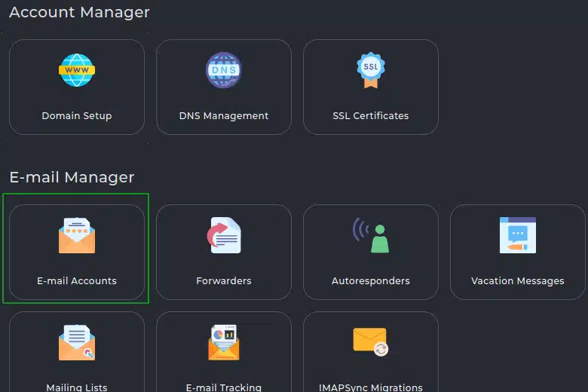Image resolution: width=588 pixels, height=392 pixels.
Task: Click the E-mail Accounts envelope icon
Action: click(x=77, y=235)
